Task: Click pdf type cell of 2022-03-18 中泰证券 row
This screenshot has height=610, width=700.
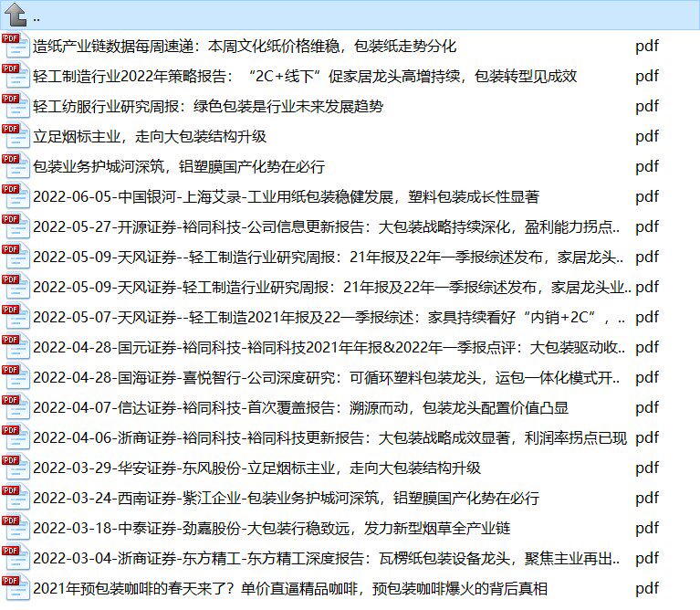Action: coord(647,529)
